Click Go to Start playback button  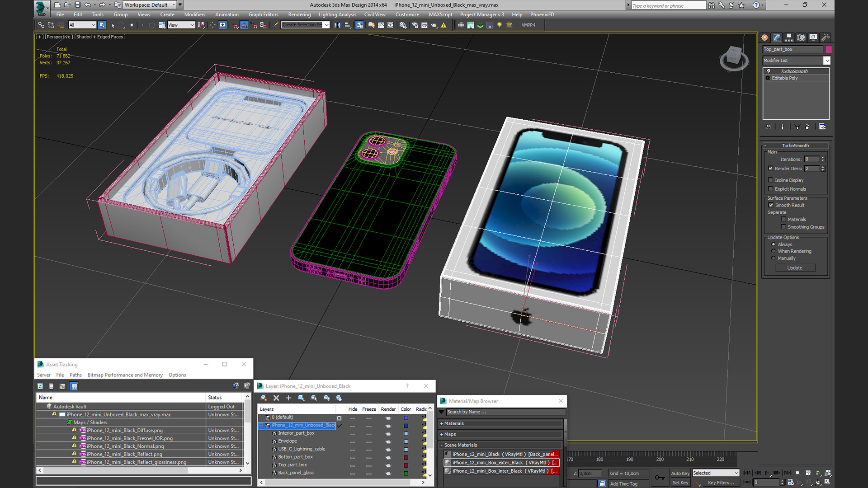point(747,473)
